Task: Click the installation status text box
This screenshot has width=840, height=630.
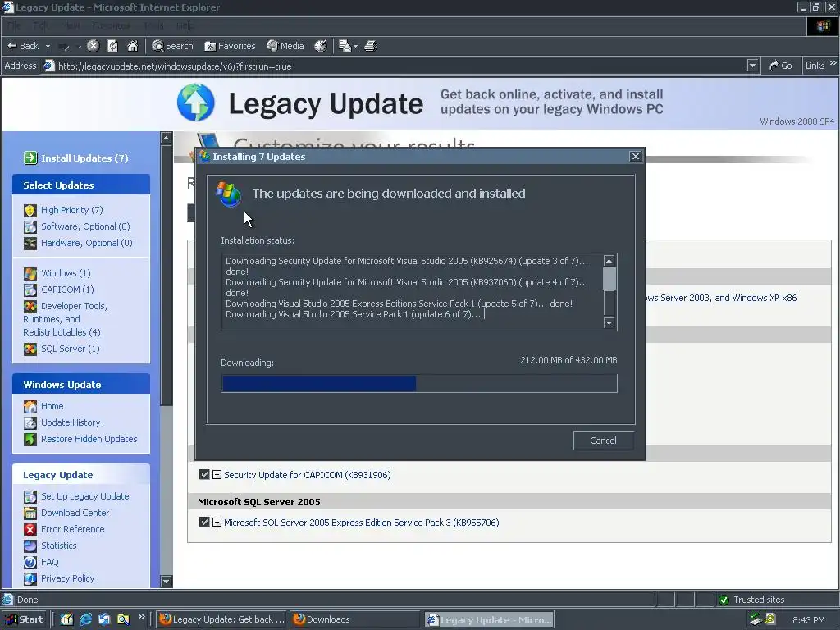Action: tap(412, 292)
